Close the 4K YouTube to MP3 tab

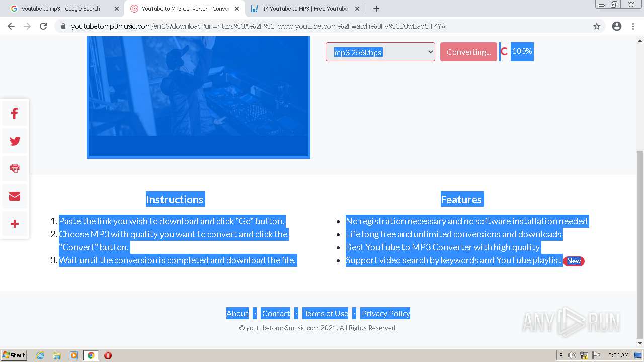[357, 9]
